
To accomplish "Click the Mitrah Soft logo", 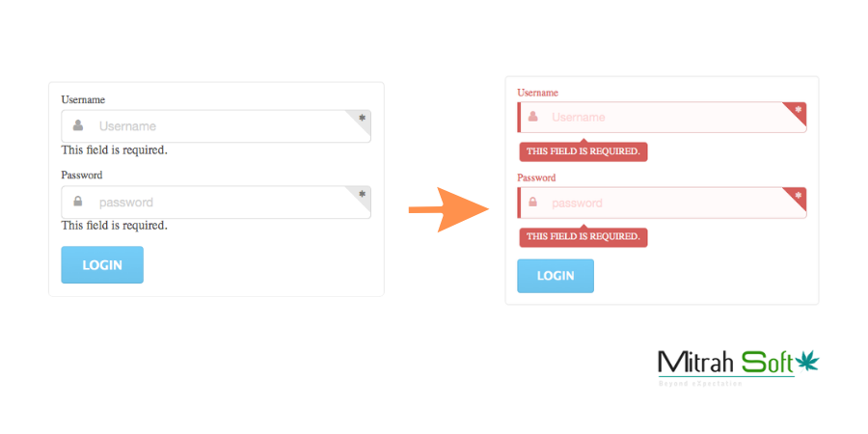I will pos(739,367).
